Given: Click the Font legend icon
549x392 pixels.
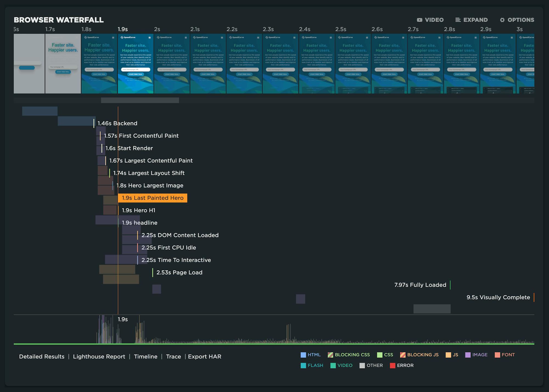Looking at the screenshot, I should [x=497, y=355].
